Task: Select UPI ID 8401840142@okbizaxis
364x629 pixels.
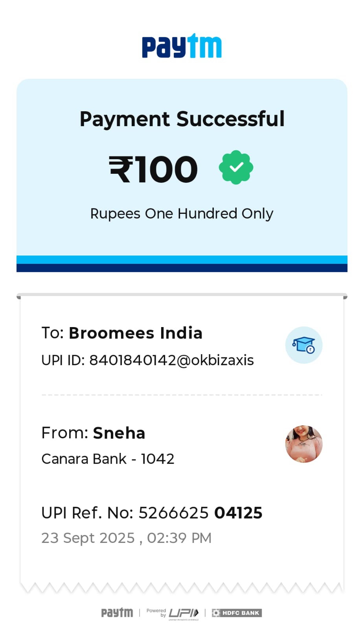Action: (147, 360)
